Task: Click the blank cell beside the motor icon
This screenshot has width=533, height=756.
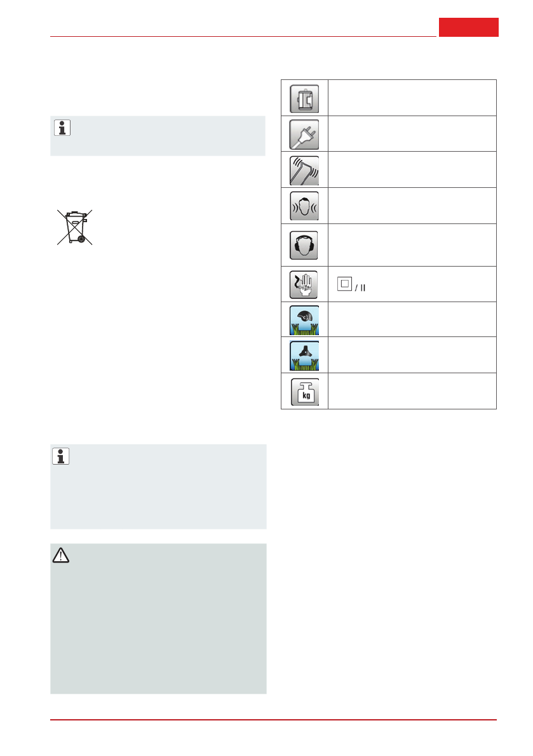Action: coord(412,98)
